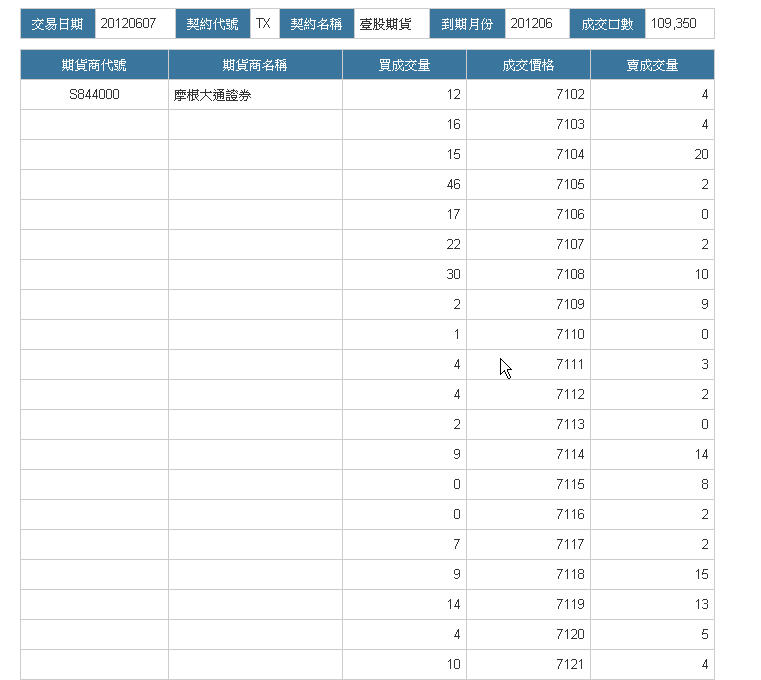Select buy volume 12 in row 7102
Screen dimensions: 761x680
point(453,94)
